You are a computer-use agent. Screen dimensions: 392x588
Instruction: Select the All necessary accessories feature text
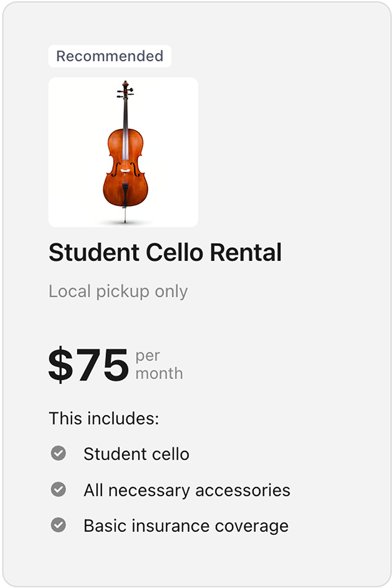(x=187, y=490)
